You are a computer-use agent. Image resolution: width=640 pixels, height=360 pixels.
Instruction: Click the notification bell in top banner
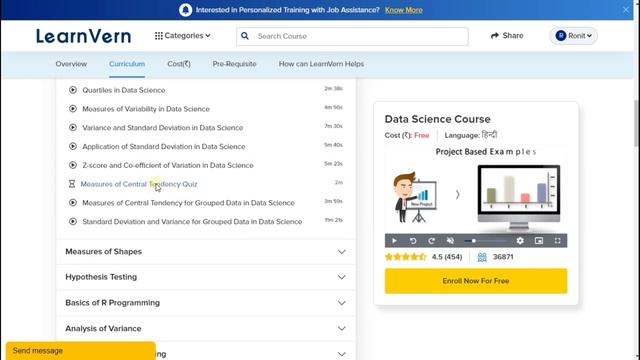pyautogui.click(x=185, y=10)
